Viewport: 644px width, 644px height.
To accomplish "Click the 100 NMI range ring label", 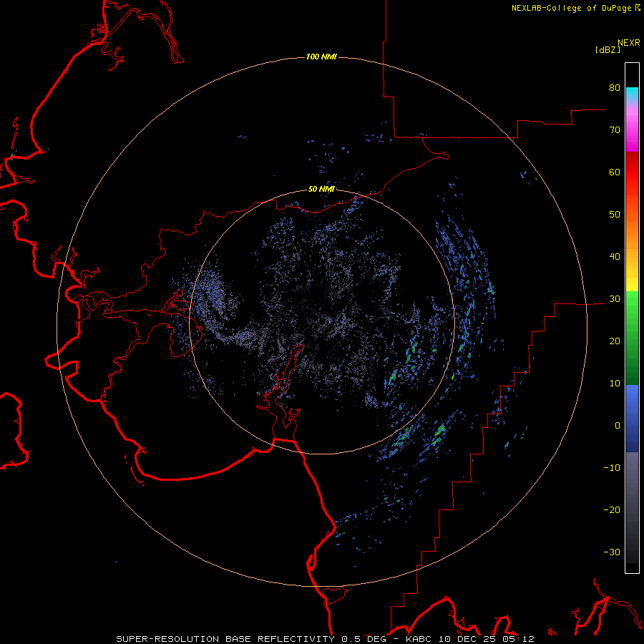I will coord(321,57).
